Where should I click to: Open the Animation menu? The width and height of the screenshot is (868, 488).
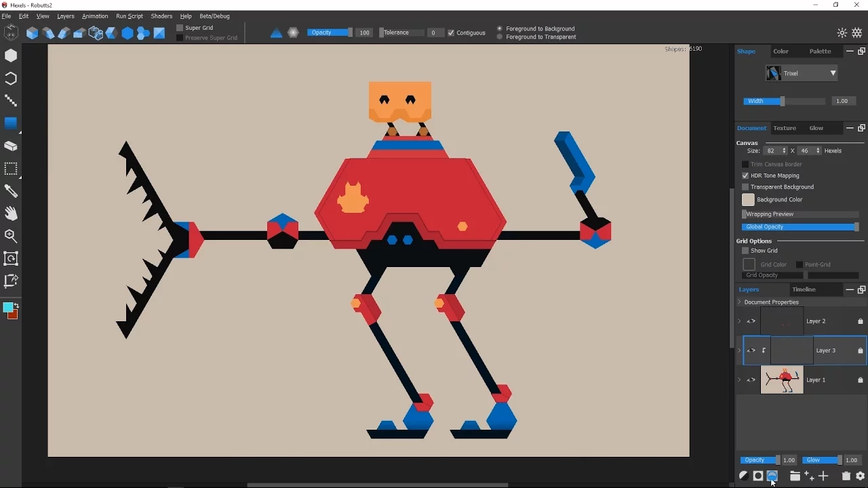[x=95, y=16]
